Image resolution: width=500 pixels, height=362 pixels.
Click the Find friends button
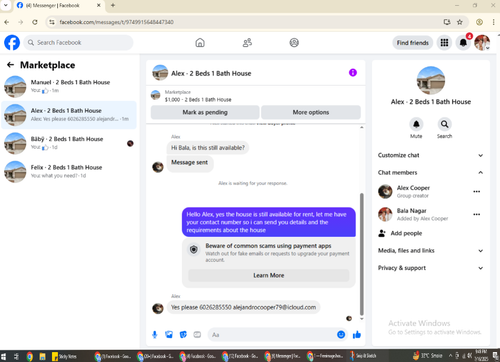[413, 43]
